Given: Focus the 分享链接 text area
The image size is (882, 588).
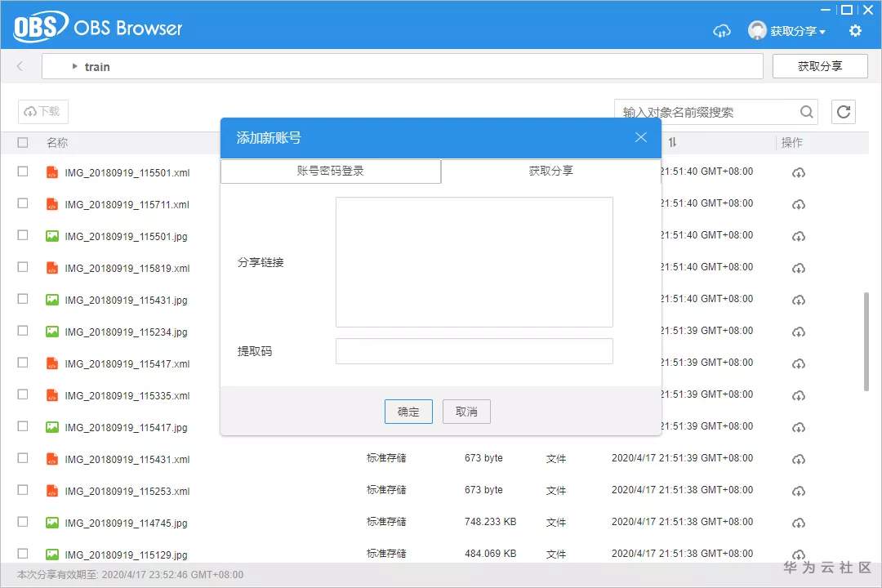Looking at the screenshot, I should (474, 262).
